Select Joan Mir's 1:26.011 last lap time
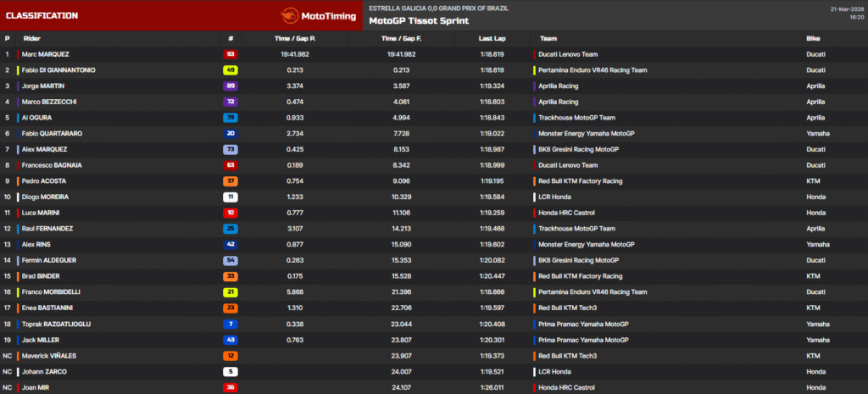 pos(492,388)
